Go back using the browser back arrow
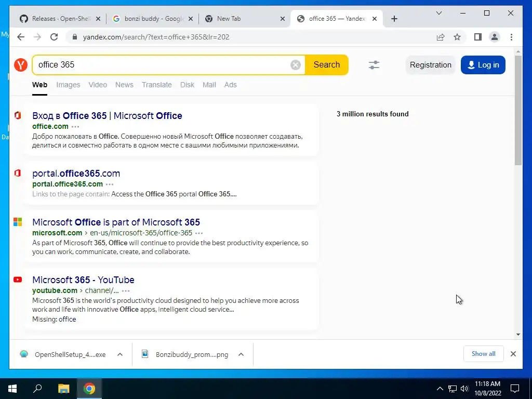This screenshot has width=532, height=399. pyautogui.click(x=21, y=37)
